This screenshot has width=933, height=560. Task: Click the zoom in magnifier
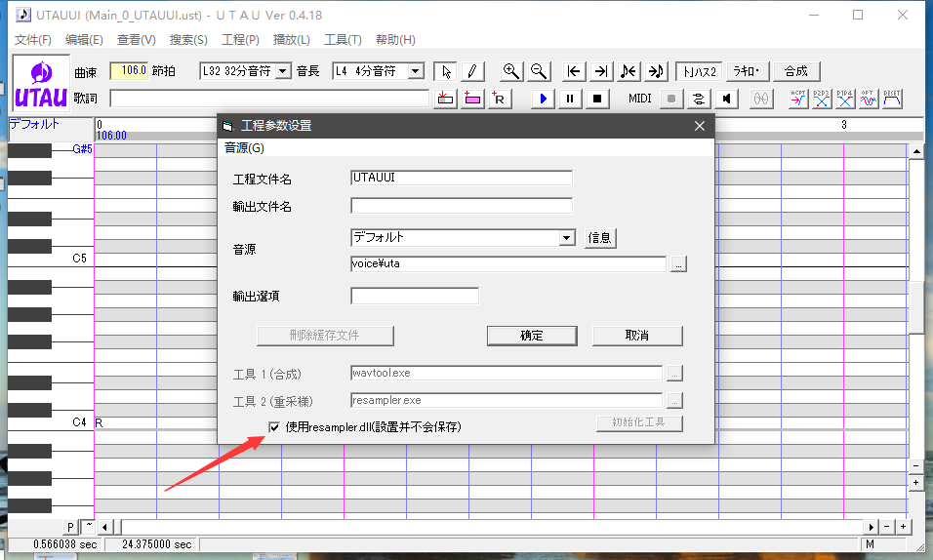click(511, 71)
